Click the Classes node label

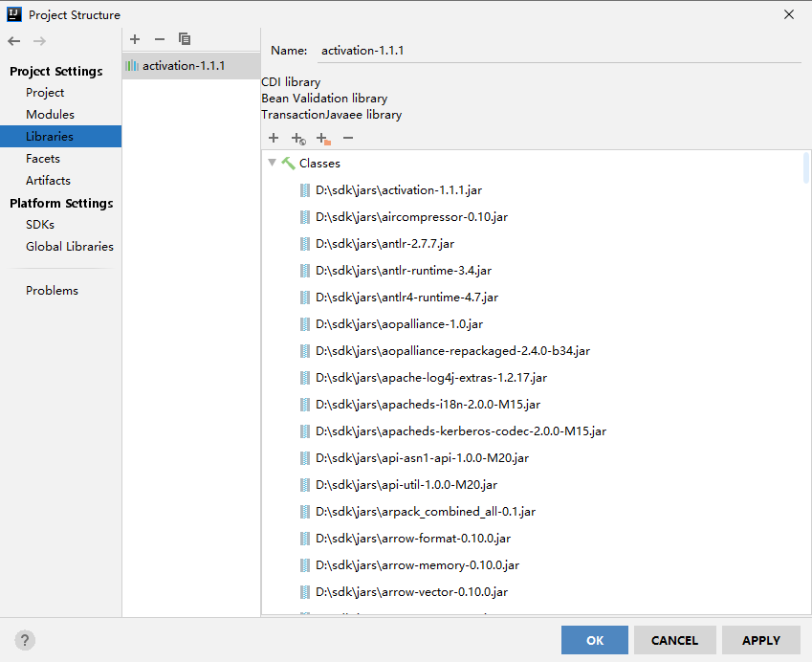[319, 164]
